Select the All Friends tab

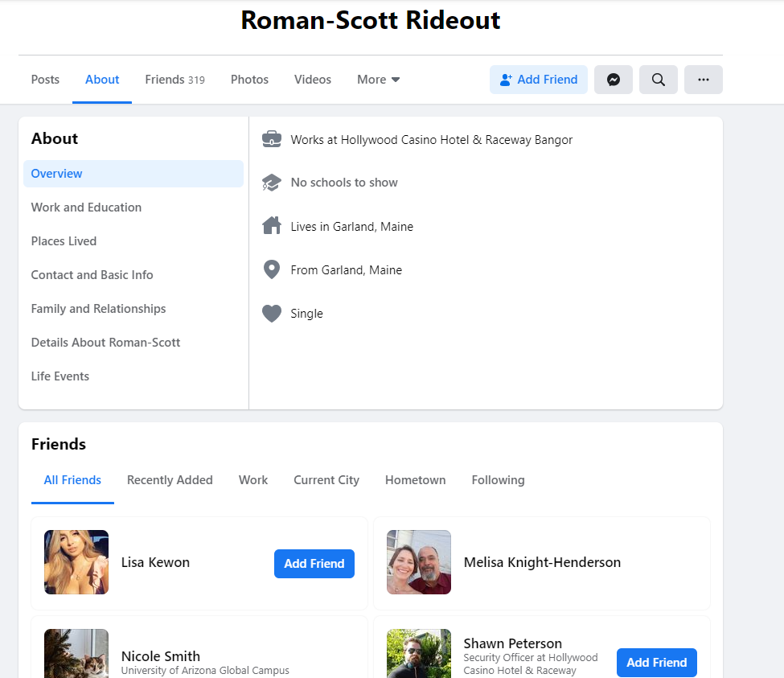pyautogui.click(x=72, y=480)
